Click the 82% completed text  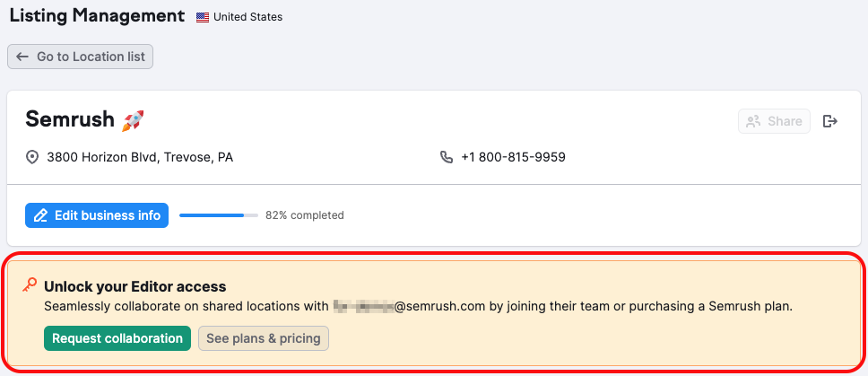point(304,215)
